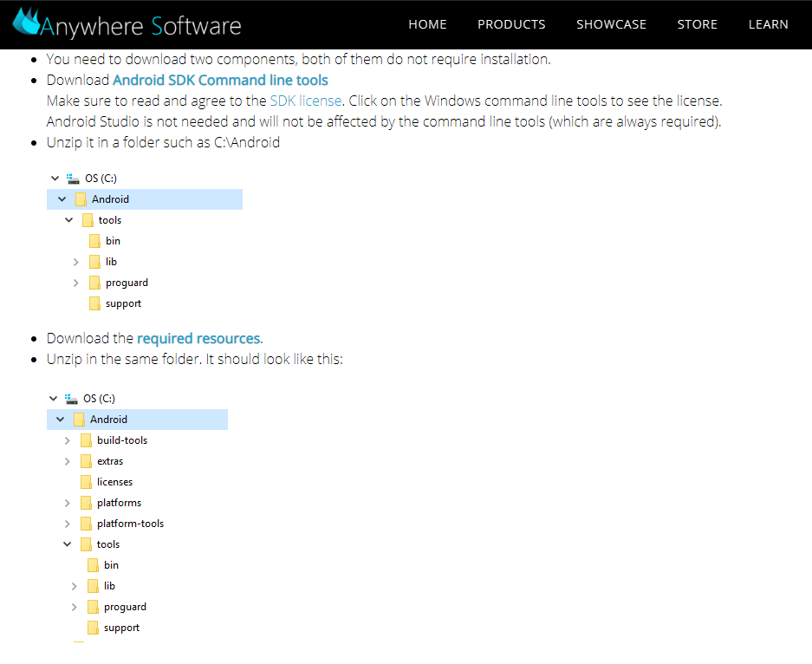Open the STORE menu item
The image size is (812, 664).
pos(697,24)
